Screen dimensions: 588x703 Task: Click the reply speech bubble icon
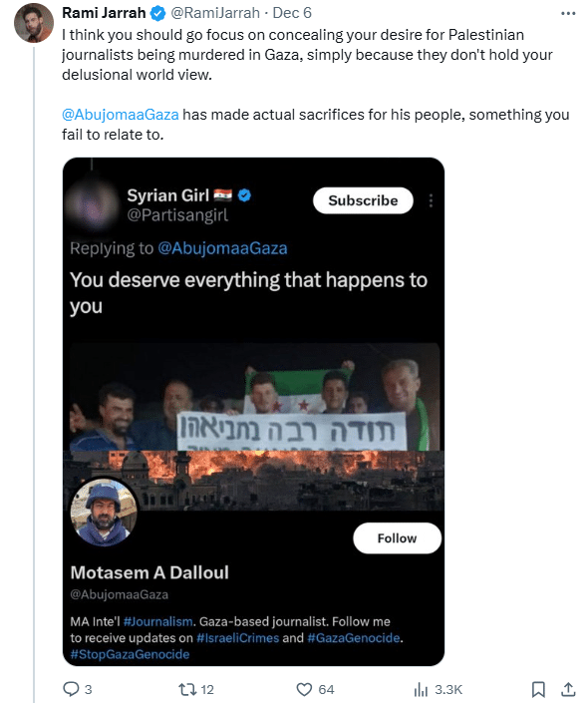coord(71,689)
